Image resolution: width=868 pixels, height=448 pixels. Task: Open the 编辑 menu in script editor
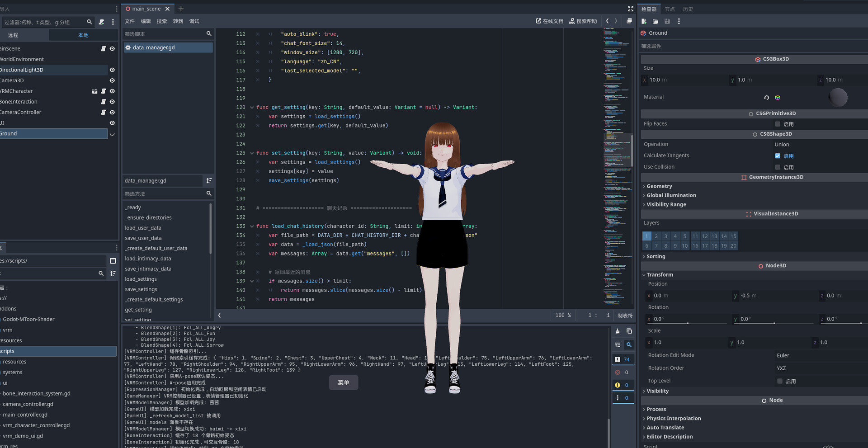[146, 21]
